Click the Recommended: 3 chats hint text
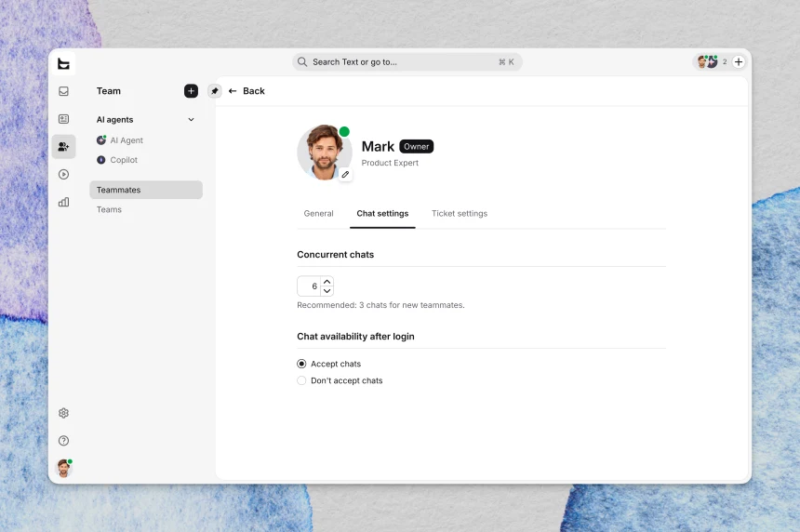The image size is (800, 532). (380, 305)
